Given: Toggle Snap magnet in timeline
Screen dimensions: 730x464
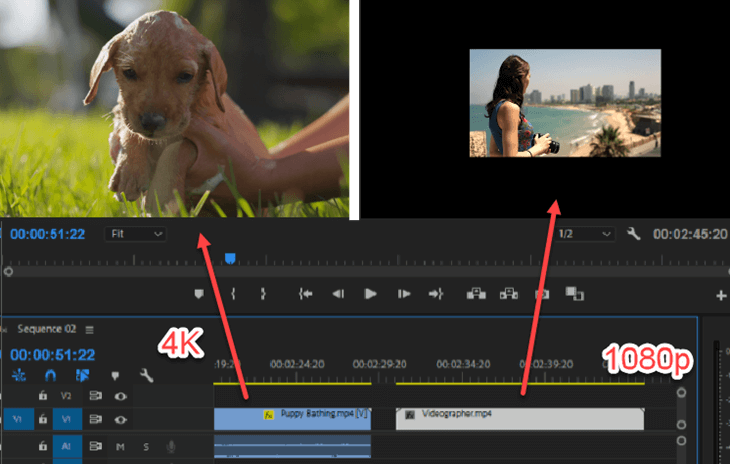Looking at the screenshot, I should [x=50, y=376].
